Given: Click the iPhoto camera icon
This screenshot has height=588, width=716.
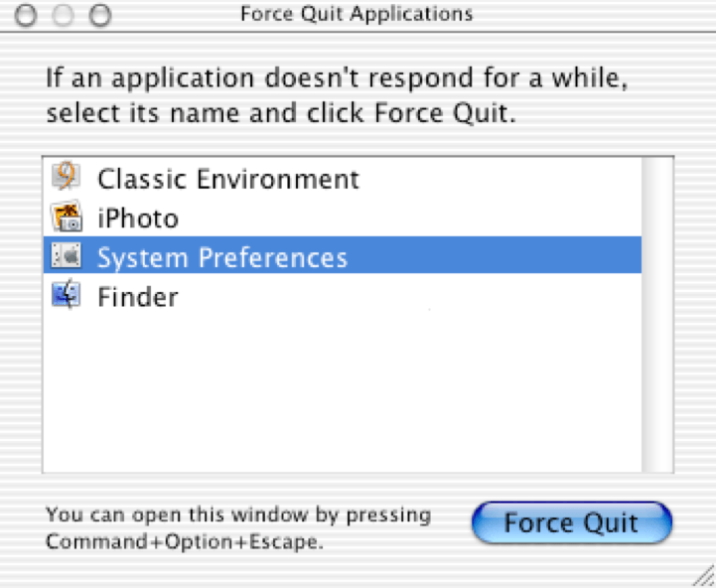Looking at the screenshot, I should coord(66,218).
